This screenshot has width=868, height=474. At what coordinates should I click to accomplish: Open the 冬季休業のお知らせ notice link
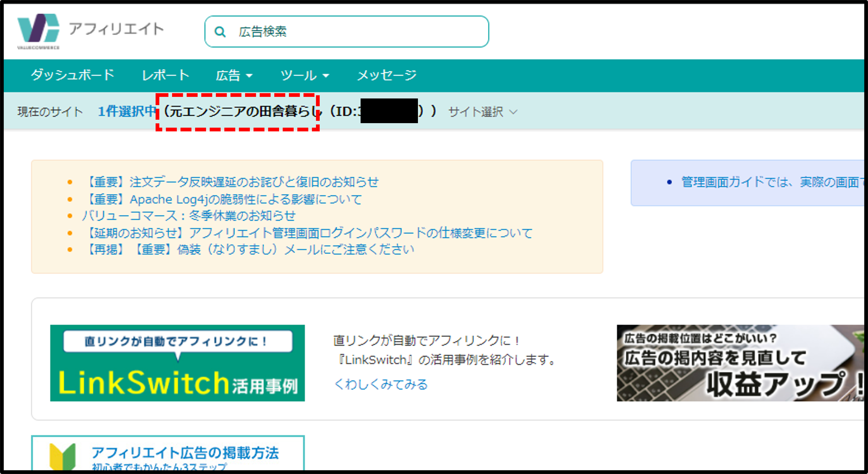click(x=189, y=216)
